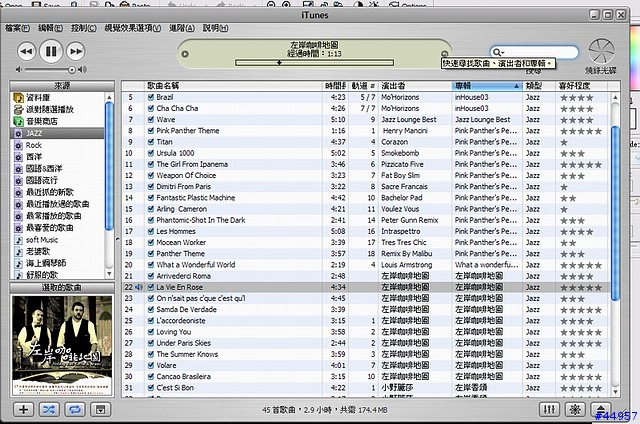The image size is (640, 424).
Task: Open the 控制(C) controls menu
Action: pyautogui.click(x=83, y=28)
